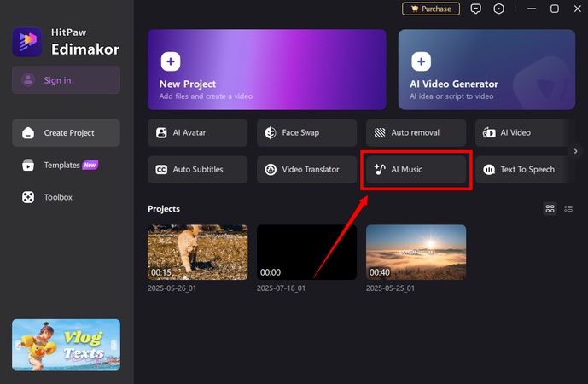Show previous promo banner with left arrow
Screen dimensions: 588x384
17,345
